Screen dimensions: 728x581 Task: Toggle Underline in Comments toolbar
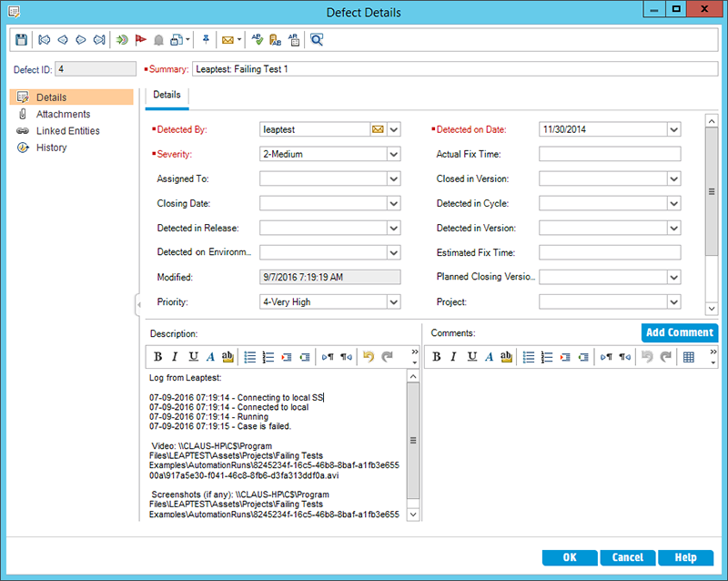click(471, 356)
